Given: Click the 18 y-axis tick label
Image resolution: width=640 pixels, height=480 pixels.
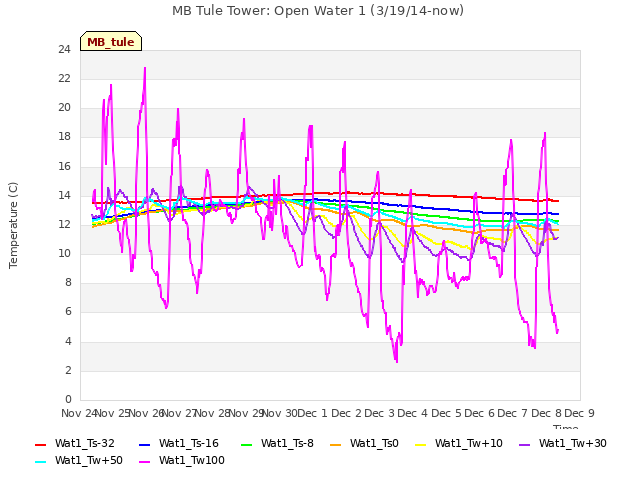Looking at the screenshot, I should 64,137.
